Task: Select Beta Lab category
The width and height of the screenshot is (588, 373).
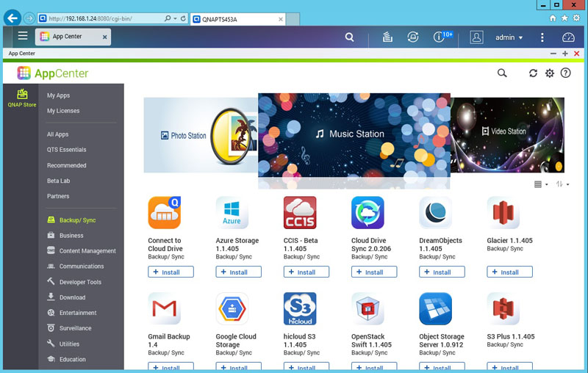Action: pos(59,181)
